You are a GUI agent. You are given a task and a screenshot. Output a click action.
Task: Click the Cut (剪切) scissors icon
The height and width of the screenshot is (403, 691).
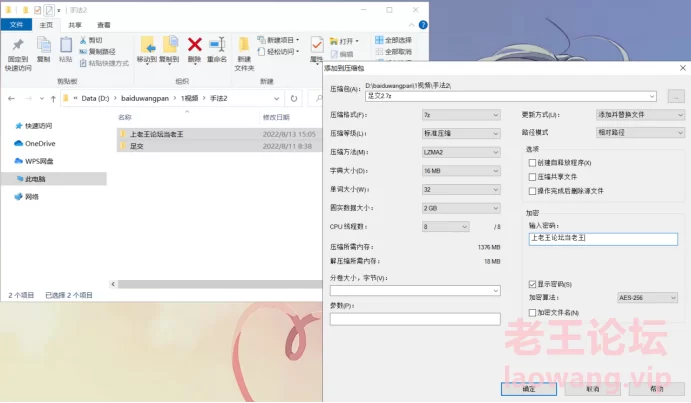(x=83, y=40)
